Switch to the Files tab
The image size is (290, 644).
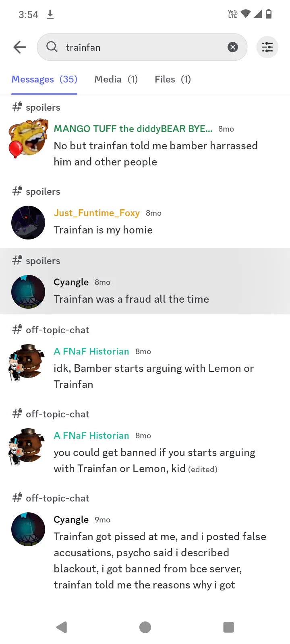(173, 79)
